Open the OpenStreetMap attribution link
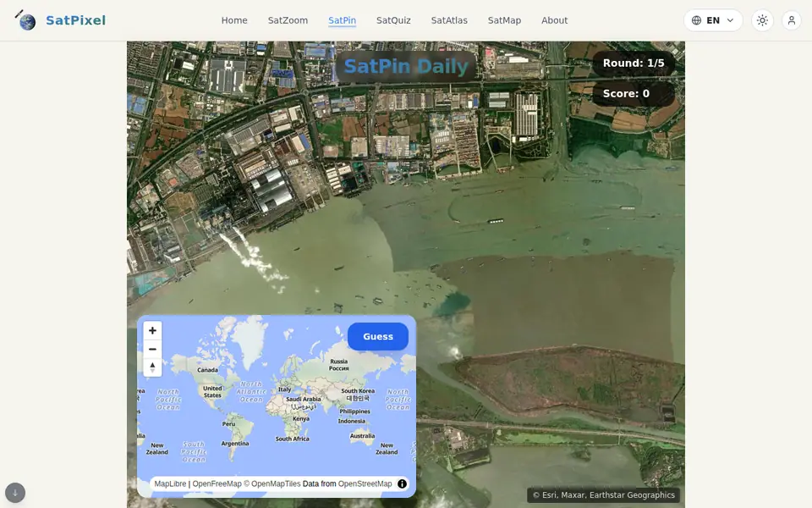812x508 pixels. point(365,483)
